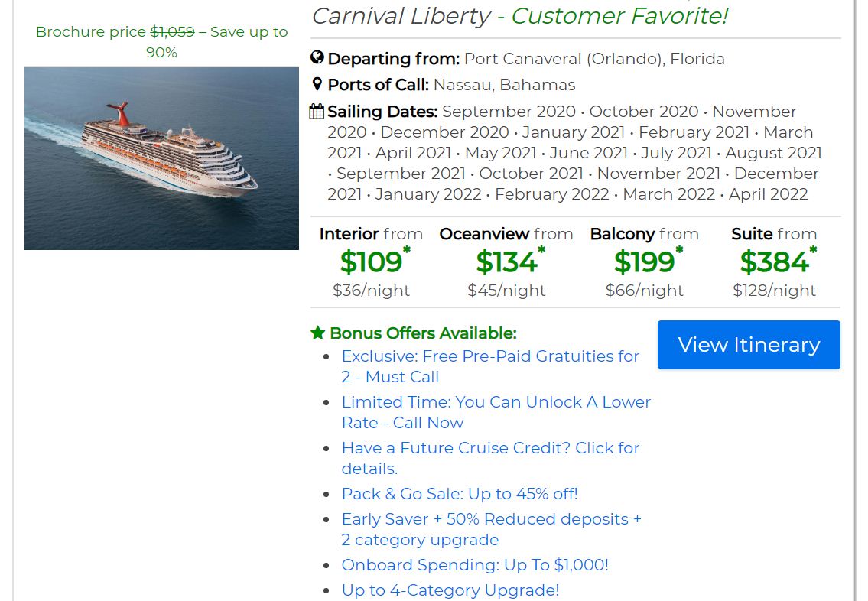
Task: Open Onboard Spending Up To $1,000 link
Action: (475, 565)
